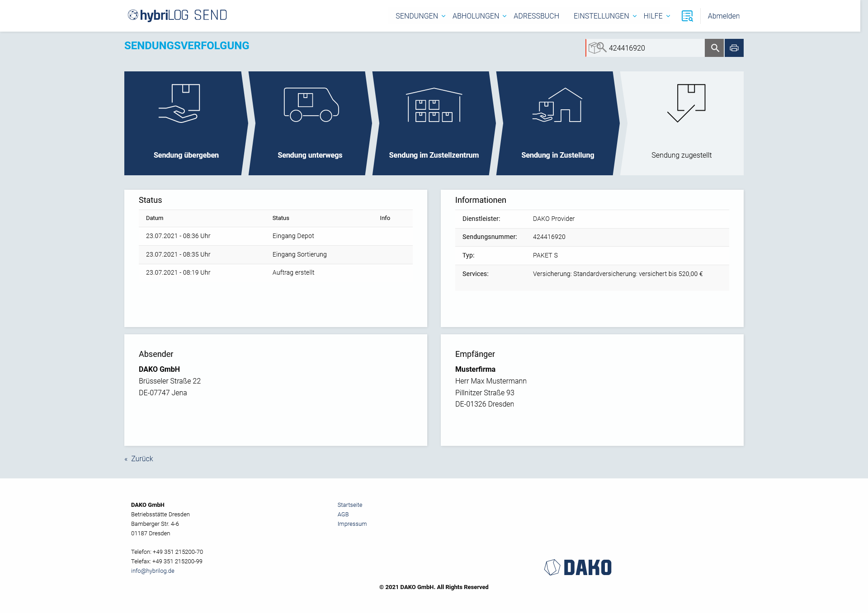Click the hybriLOG SEND logo
Screen dimensions: 868x613
click(x=177, y=15)
